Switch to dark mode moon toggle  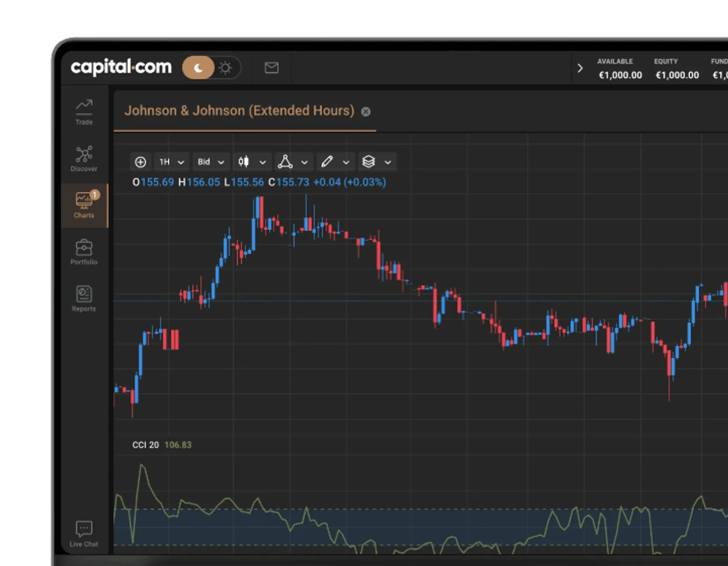pos(198,68)
